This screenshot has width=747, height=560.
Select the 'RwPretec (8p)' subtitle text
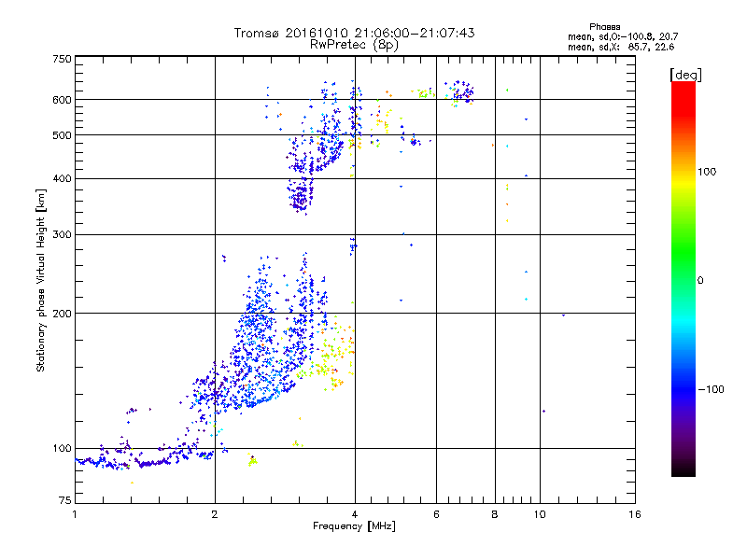click(354, 45)
